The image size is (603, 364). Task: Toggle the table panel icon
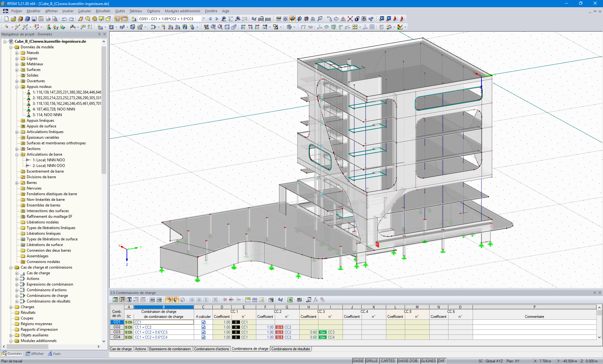[x=124, y=19]
